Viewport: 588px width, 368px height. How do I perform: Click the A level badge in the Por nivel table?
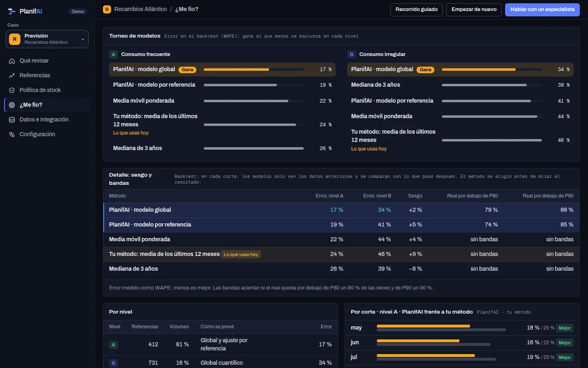[x=114, y=345]
